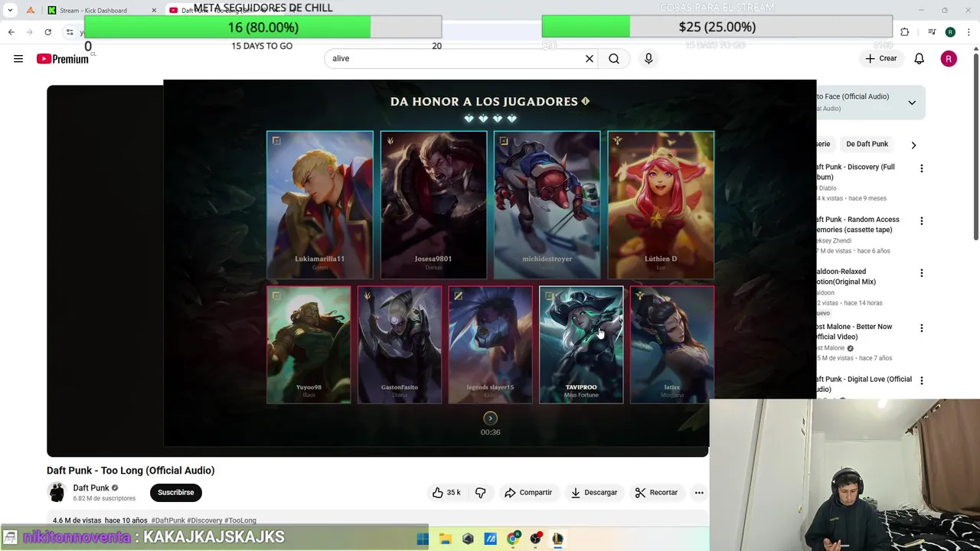Open blue slashed app on taskbar

pyautogui.click(x=491, y=539)
